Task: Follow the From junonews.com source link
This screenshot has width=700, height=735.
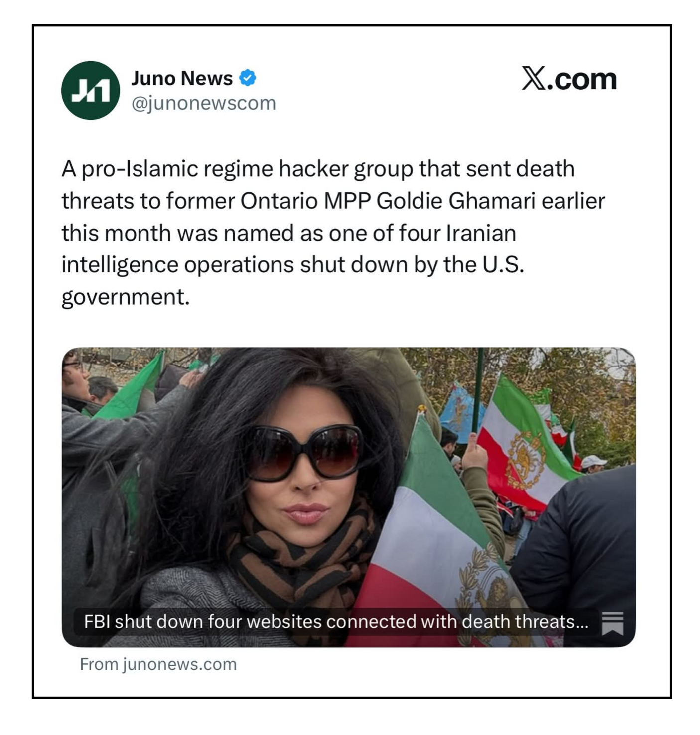Action: (x=158, y=664)
